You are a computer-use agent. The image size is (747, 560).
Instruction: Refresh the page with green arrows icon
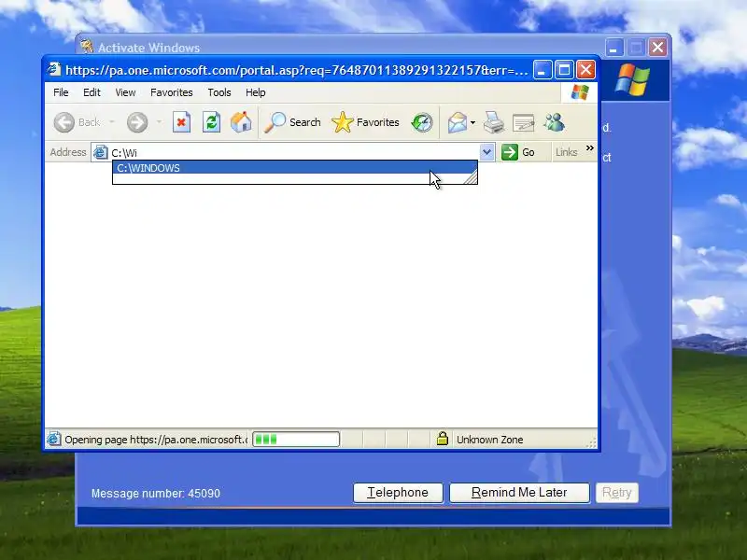(211, 122)
